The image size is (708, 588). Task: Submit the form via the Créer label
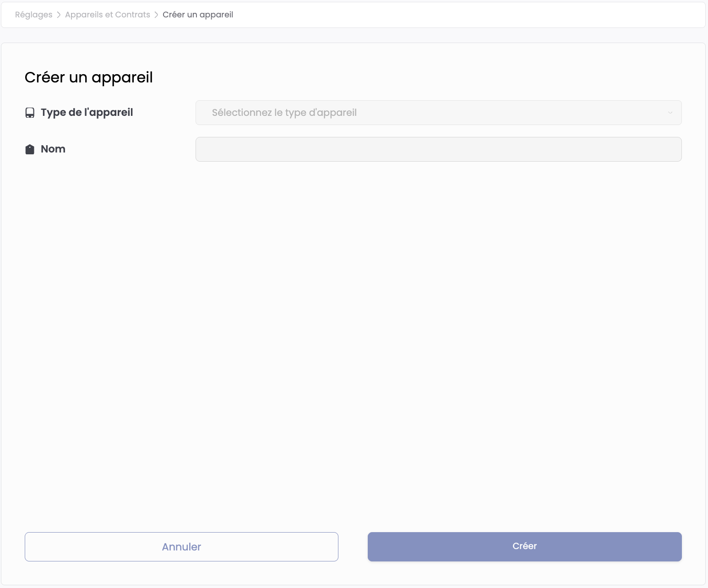tap(524, 546)
